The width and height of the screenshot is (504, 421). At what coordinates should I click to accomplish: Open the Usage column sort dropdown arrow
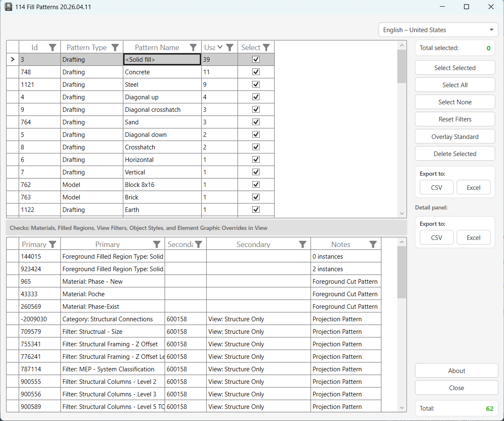click(220, 47)
